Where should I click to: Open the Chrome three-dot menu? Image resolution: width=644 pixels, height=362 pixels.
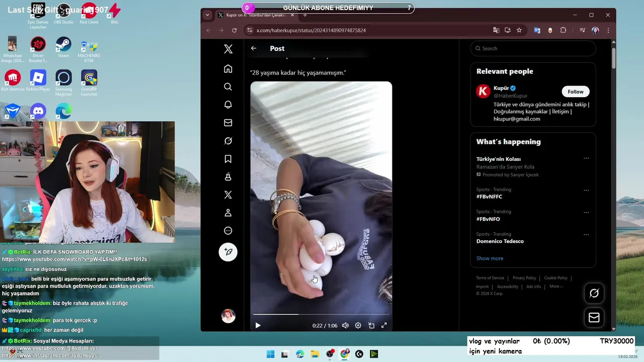(608, 30)
